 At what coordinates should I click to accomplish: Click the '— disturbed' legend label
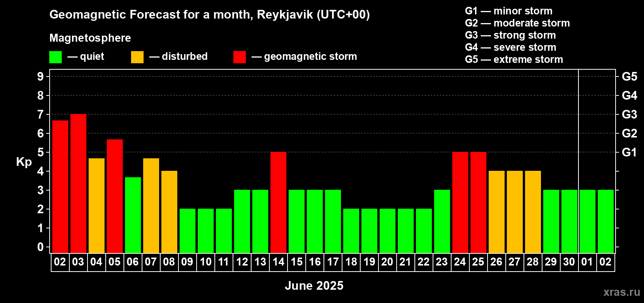tap(179, 56)
